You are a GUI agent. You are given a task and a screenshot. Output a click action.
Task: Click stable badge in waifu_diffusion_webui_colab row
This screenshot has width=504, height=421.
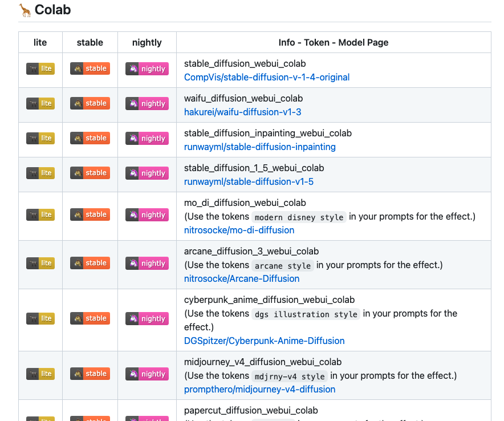[x=90, y=103]
